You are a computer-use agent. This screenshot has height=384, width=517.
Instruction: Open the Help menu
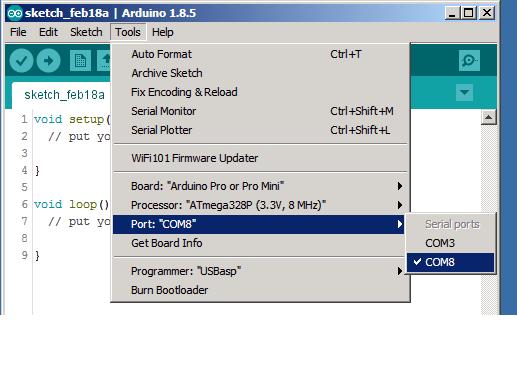click(162, 32)
